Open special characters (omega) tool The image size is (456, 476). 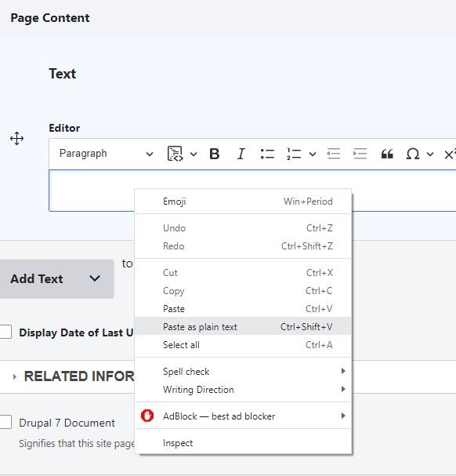413,154
